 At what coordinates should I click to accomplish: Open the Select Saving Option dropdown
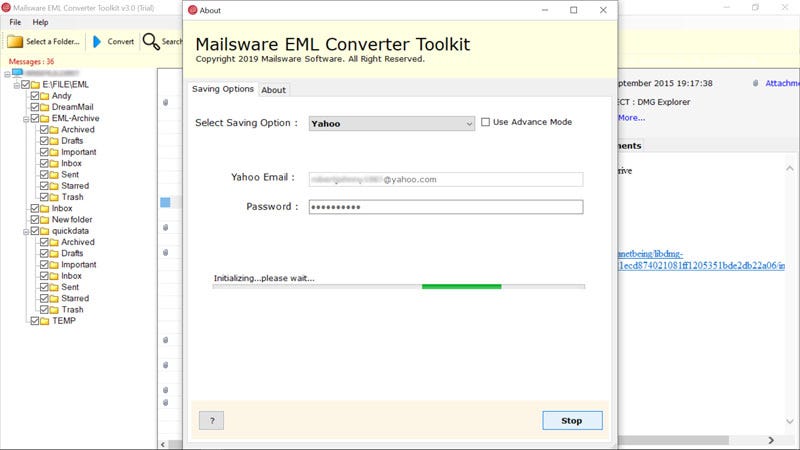pyautogui.click(x=391, y=123)
